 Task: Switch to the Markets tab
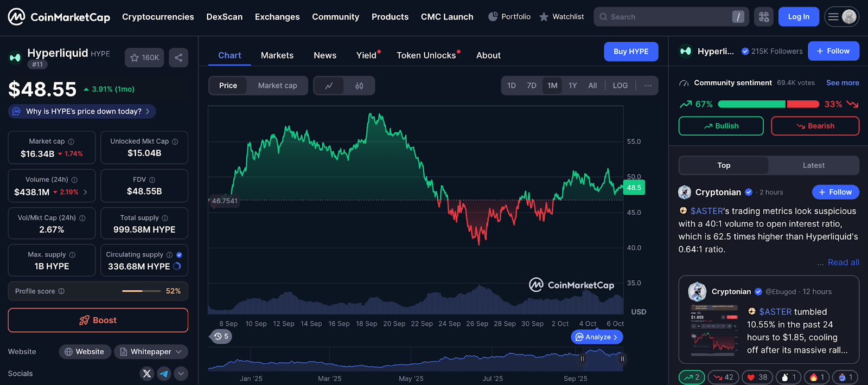[x=277, y=55]
